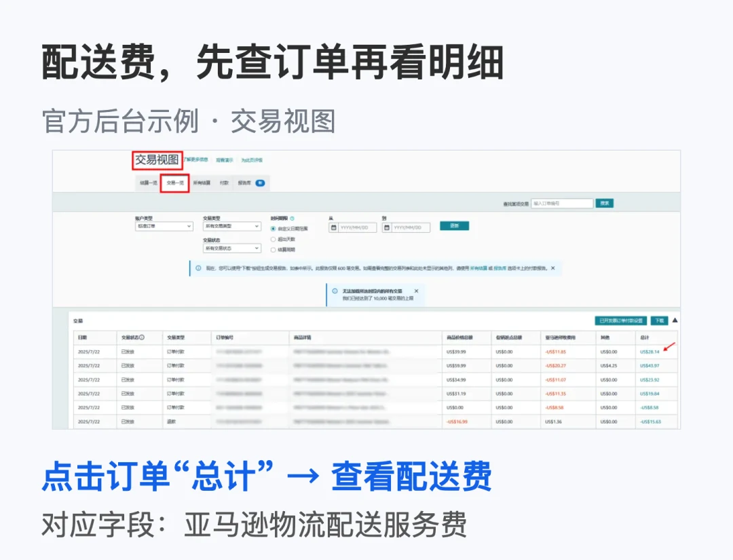Switch to the 交易一览 tab
The width and height of the screenshot is (733, 560).
point(175,183)
